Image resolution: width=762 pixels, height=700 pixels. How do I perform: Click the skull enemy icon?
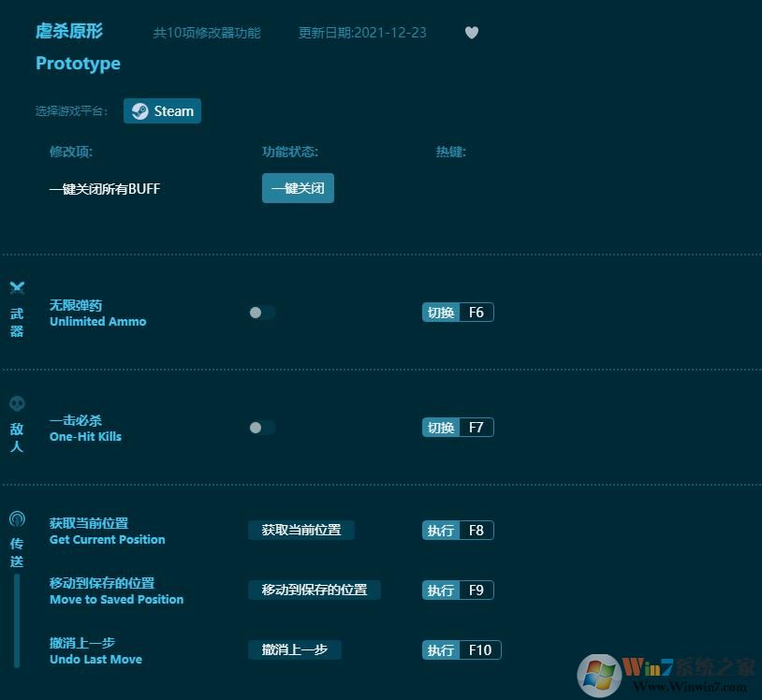click(17, 403)
